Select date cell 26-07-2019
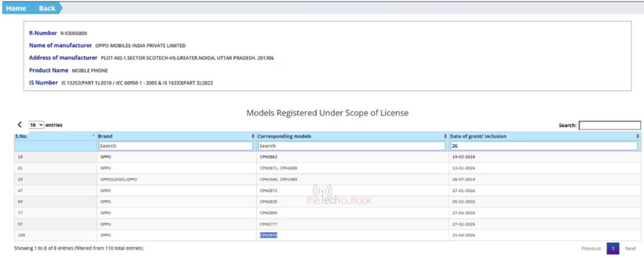 click(x=463, y=179)
